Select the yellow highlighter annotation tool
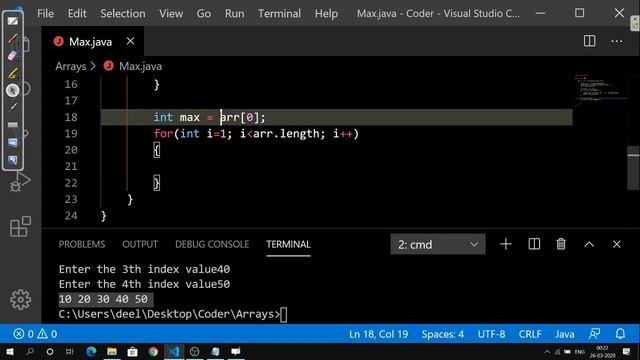The width and height of the screenshot is (640, 360). point(13,73)
